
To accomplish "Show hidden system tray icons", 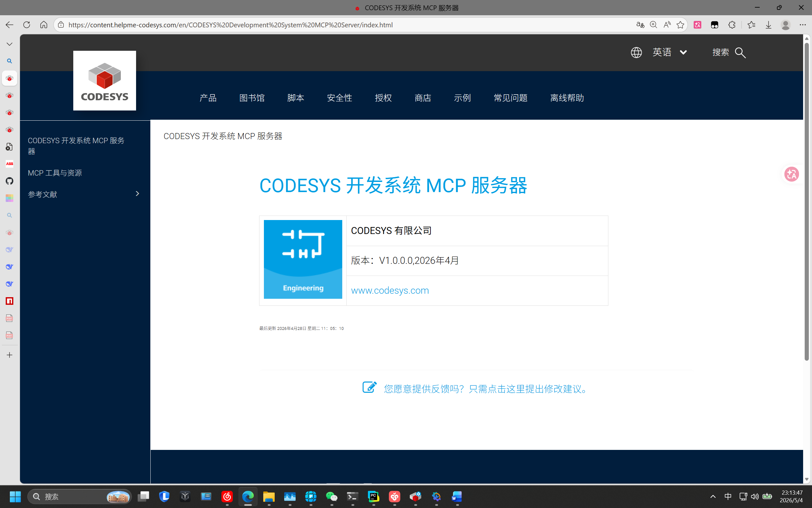I will pyautogui.click(x=713, y=497).
